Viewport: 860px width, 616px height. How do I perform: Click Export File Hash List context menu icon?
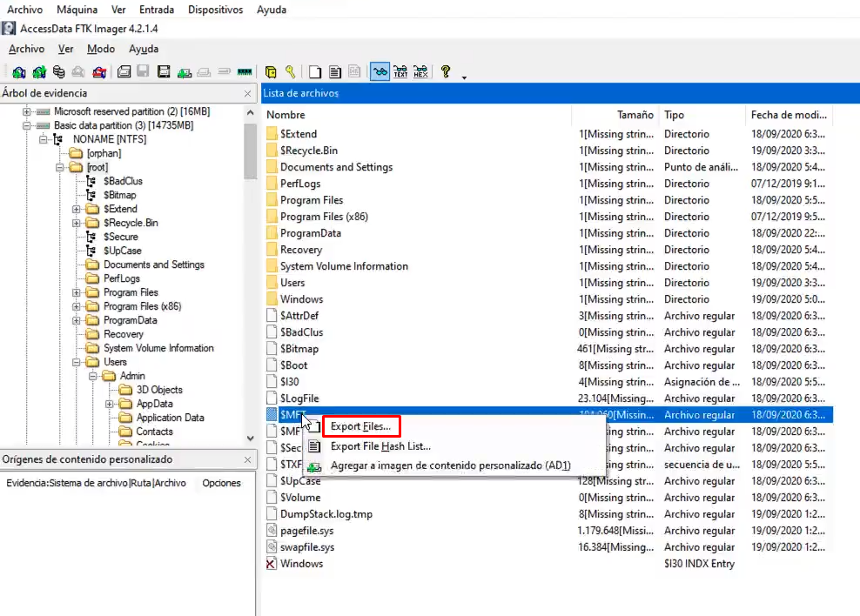point(314,446)
